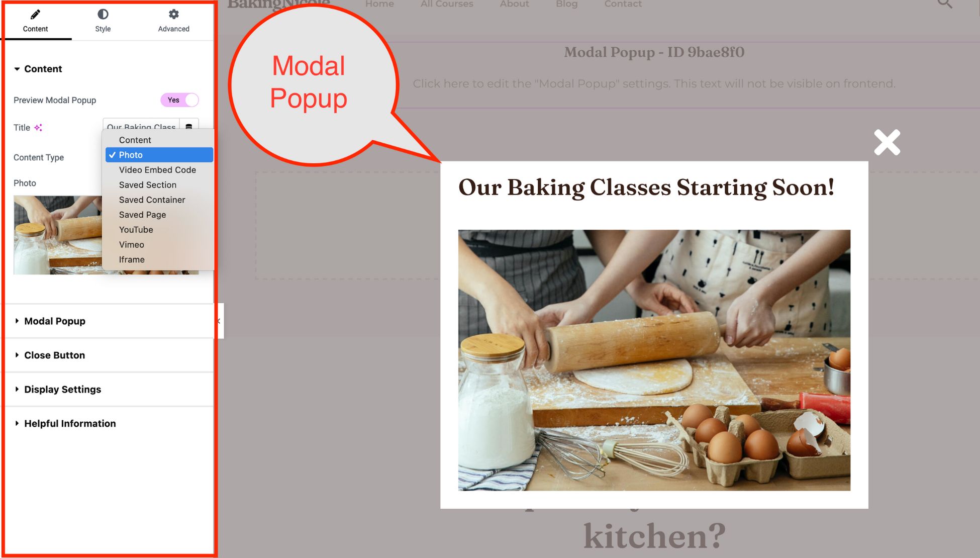Image resolution: width=980 pixels, height=558 pixels.
Task: Select Iframe from content type options
Action: click(x=131, y=259)
